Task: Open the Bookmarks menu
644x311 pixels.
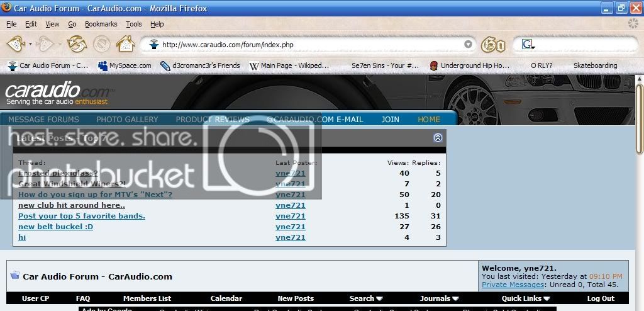Action: tap(101, 24)
